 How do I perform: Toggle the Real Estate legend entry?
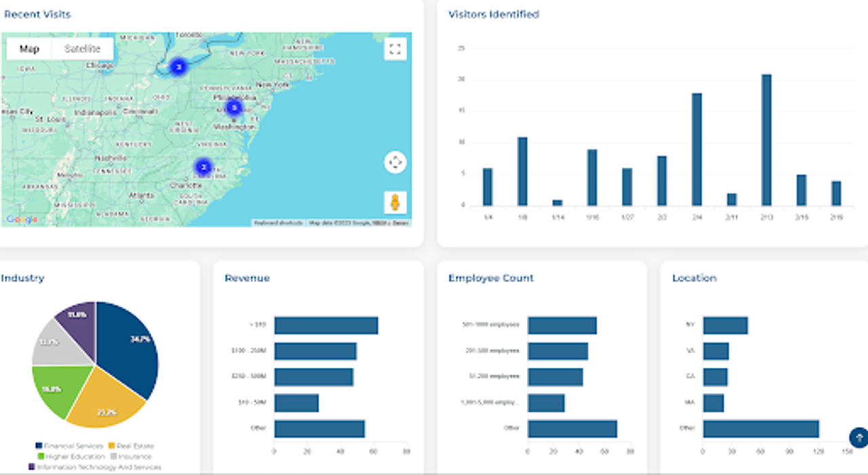(x=131, y=446)
